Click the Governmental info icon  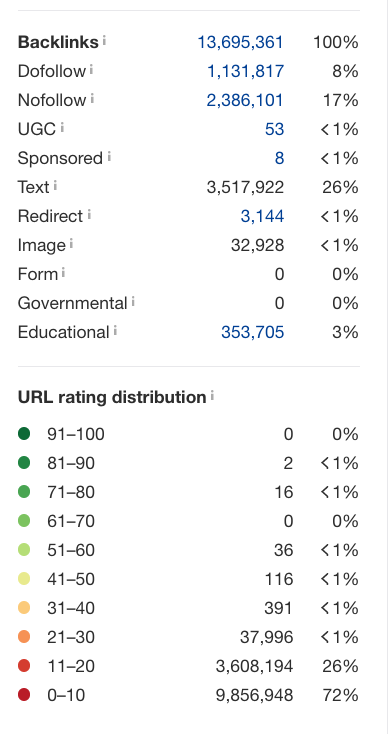(133, 301)
